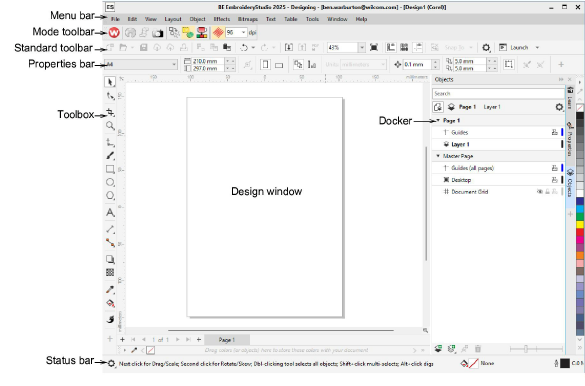Toggle Show Grid button
The image size is (585, 386).
coord(404,47)
